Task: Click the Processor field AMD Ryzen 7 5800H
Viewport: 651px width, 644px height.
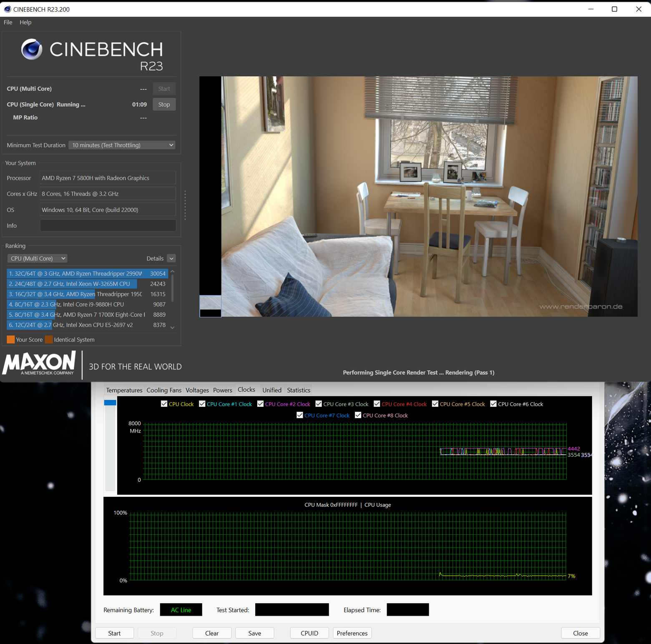Action: click(108, 178)
